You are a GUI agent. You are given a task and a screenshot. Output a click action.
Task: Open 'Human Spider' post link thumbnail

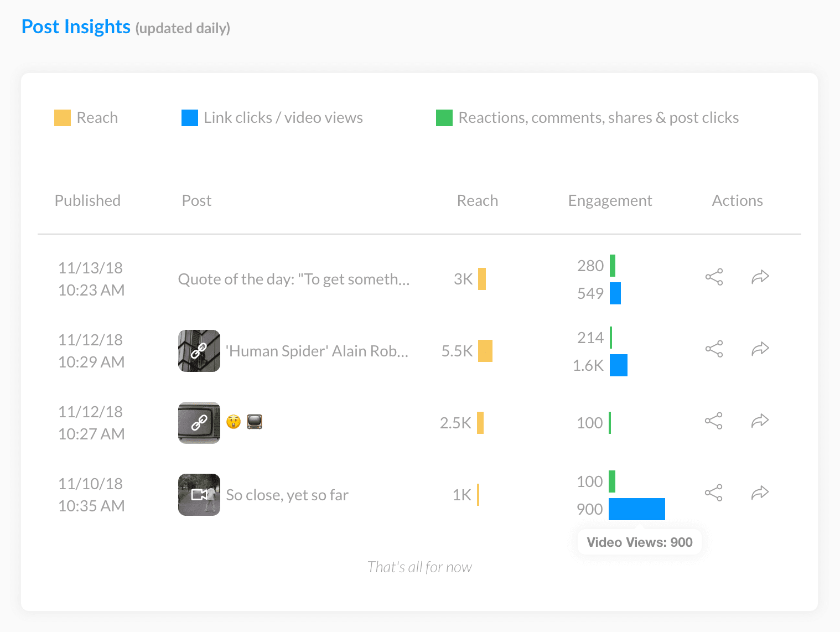point(199,351)
